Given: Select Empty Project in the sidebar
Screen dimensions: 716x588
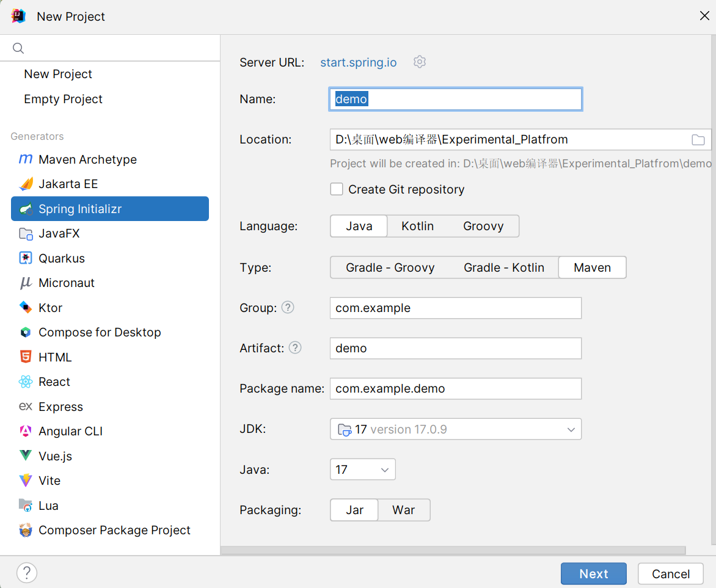Looking at the screenshot, I should 63,99.
